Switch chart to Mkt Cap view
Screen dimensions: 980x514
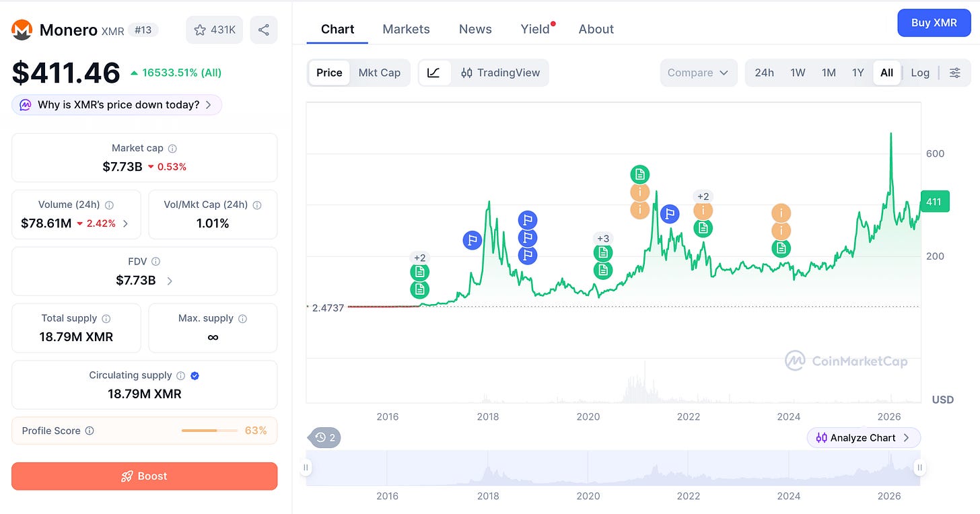[x=379, y=73]
